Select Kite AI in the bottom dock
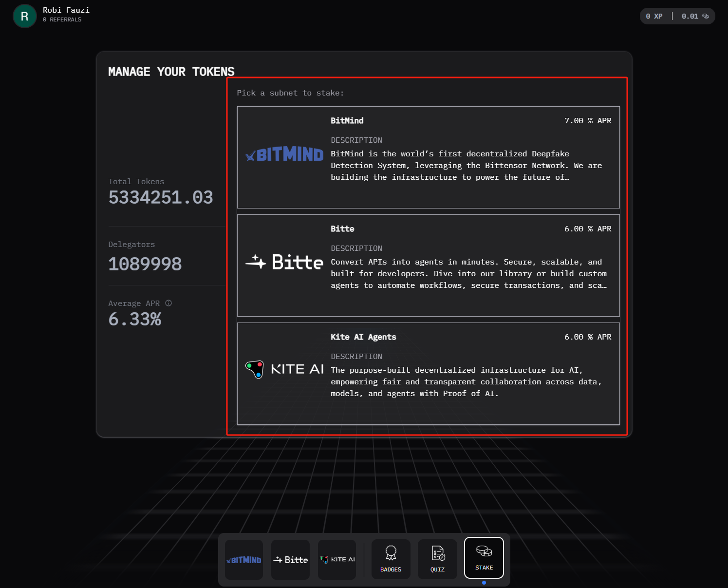Image resolution: width=728 pixels, height=588 pixels. (x=337, y=559)
